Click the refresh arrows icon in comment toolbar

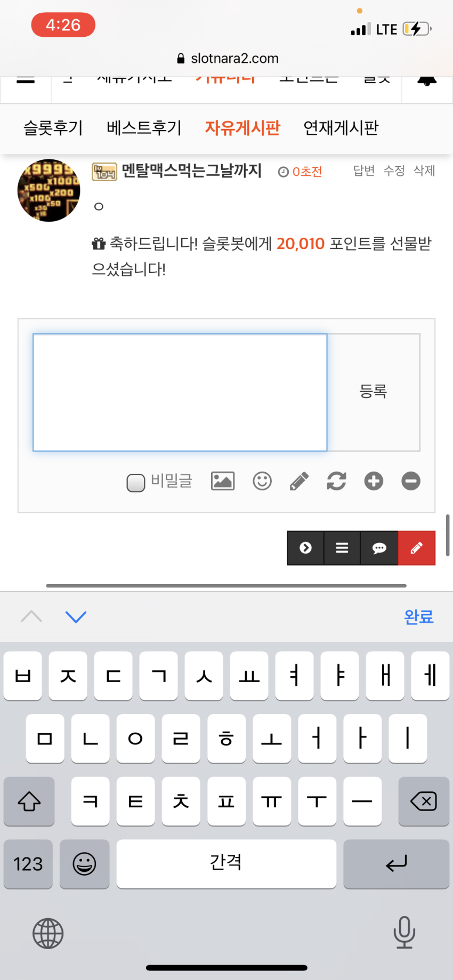coord(336,481)
